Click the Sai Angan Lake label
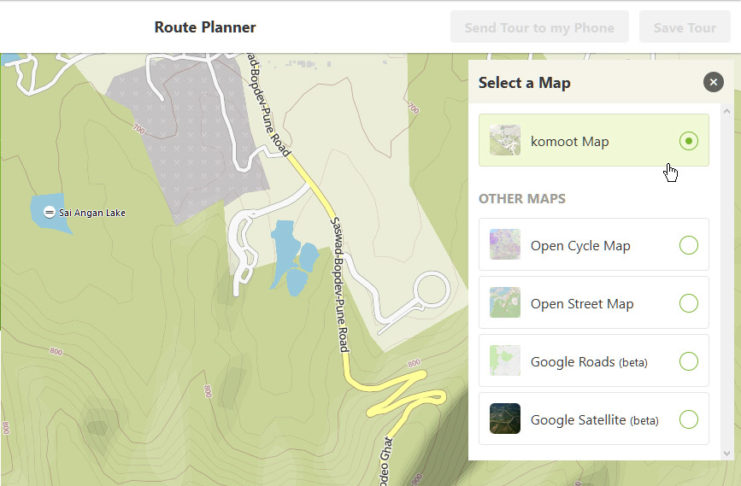The height and width of the screenshot is (486, 741). click(92, 212)
